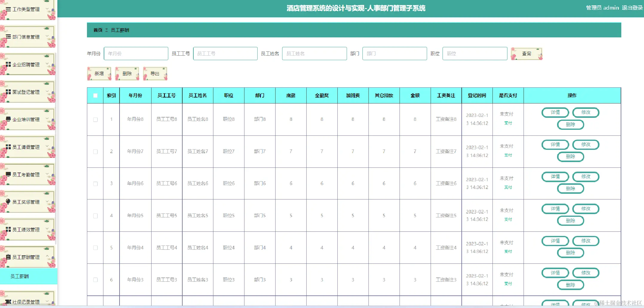Open the 员工薪酬 submenu item
644x308 pixels.
(29, 276)
